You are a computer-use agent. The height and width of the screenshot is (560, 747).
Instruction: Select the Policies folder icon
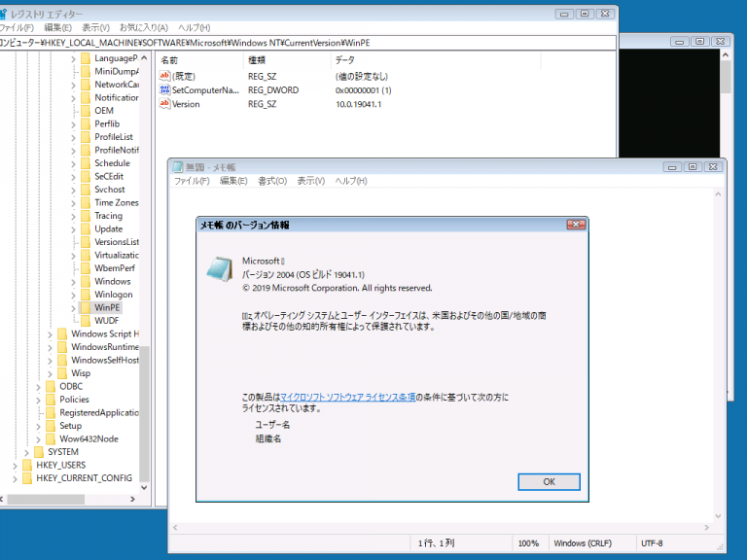pyautogui.click(x=51, y=399)
